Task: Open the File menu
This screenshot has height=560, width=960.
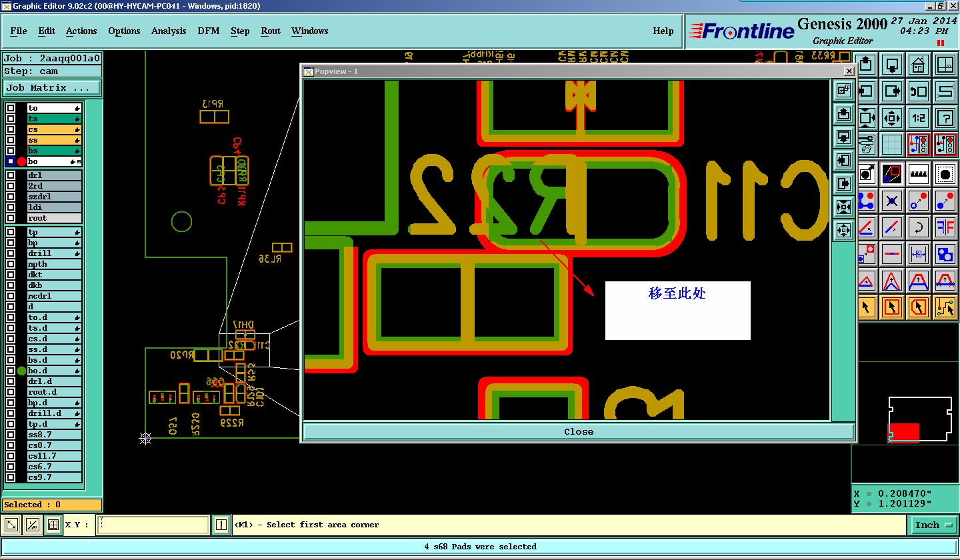Action: click(19, 31)
